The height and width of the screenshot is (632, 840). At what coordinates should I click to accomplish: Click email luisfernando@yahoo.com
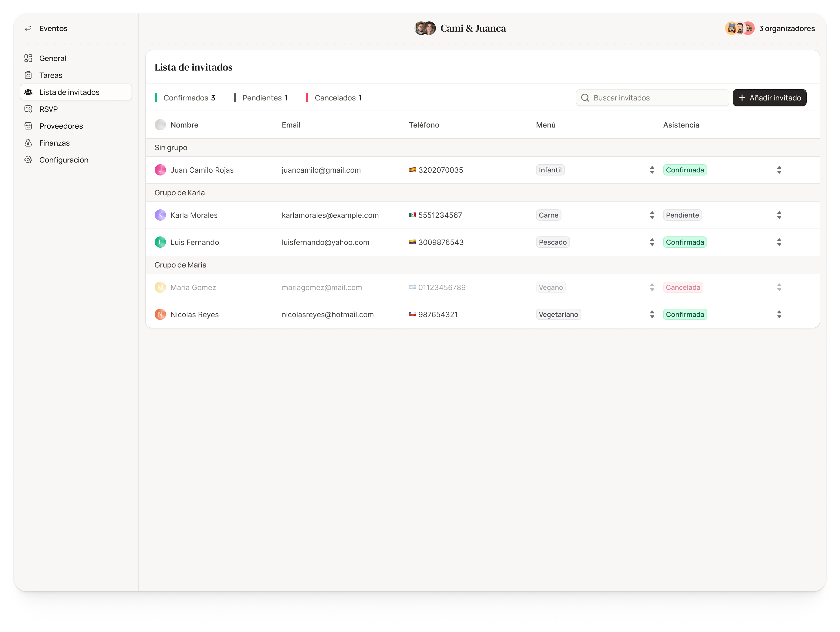(325, 242)
